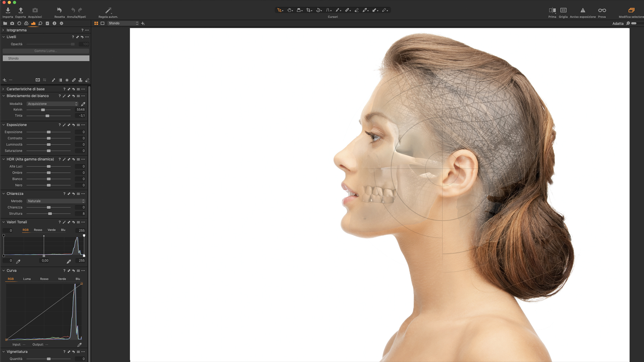Select the Rotate/straighten cursor tool
Screen dimensions: 644x362
tap(318, 10)
